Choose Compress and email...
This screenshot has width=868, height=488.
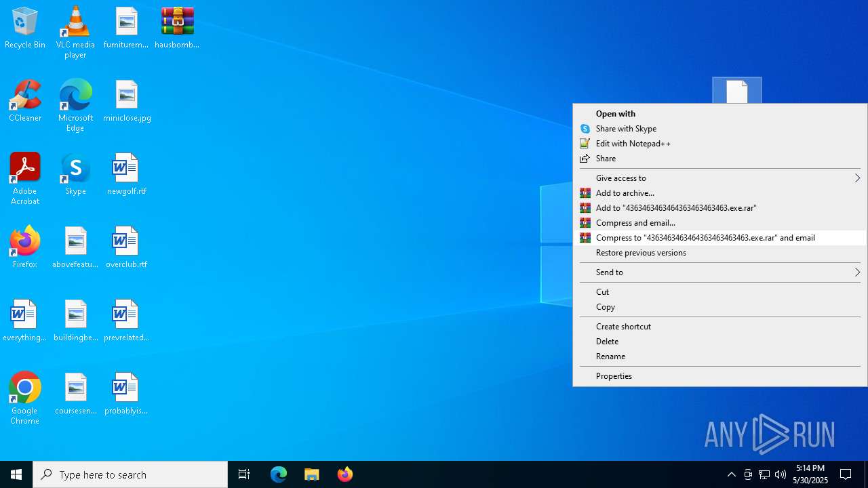click(x=720, y=223)
